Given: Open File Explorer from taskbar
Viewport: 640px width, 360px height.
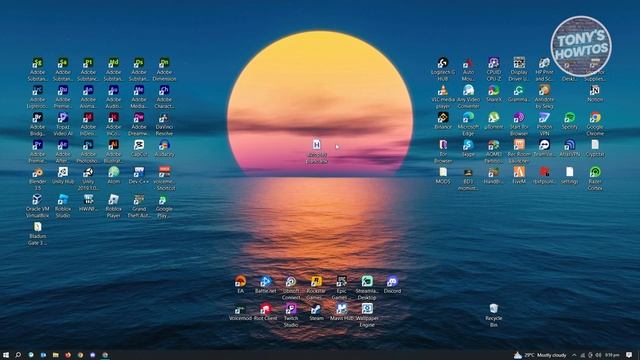Looking at the screenshot, I should click(x=55, y=355).
